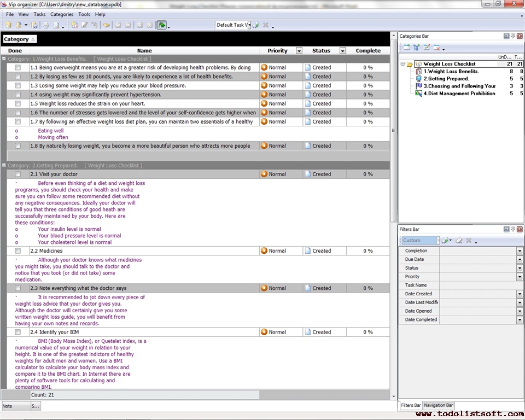Screen dimensions: 525x420
Task: Switch to the Navigation Bar tab
Action: 439,405
